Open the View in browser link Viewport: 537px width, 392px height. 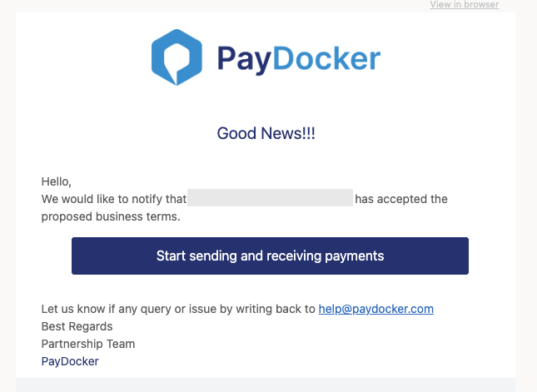pyautogui.click(x=464, y=4)
